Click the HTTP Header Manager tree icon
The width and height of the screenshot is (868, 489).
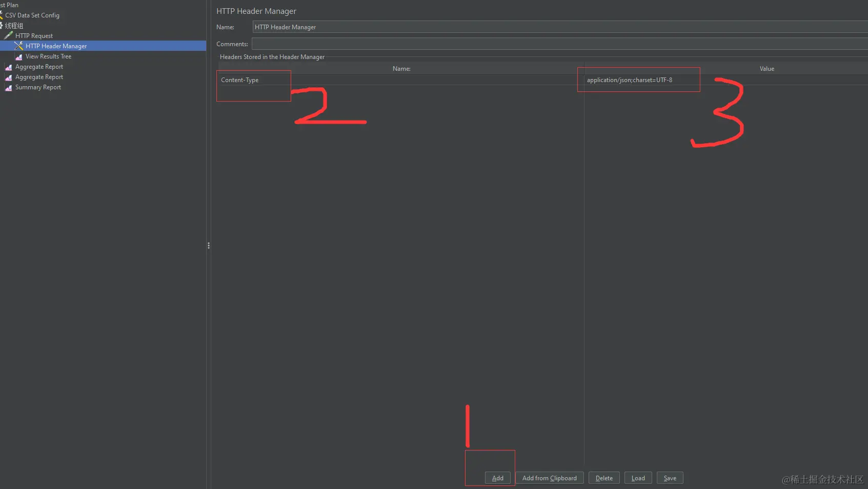(19, 46)
